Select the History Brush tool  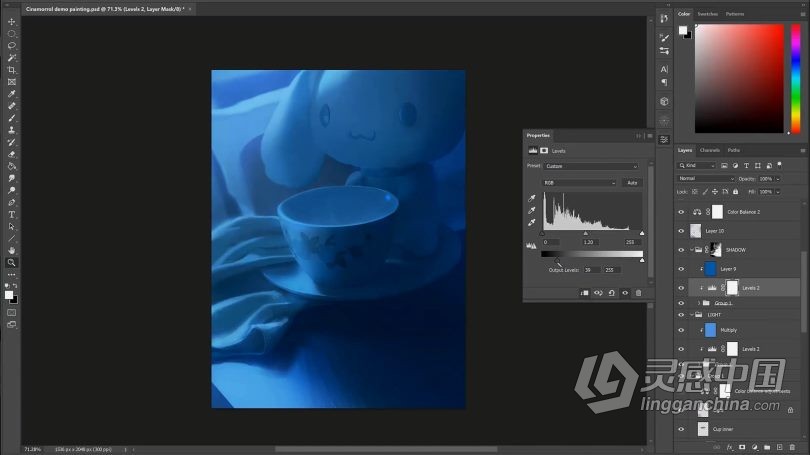pyautogui.click(x=11, y=142)
